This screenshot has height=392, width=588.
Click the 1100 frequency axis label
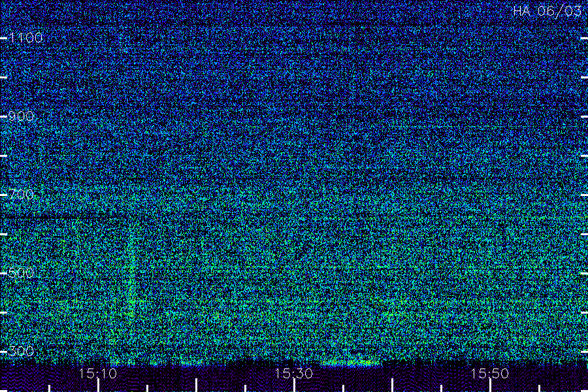click(25, 38)
